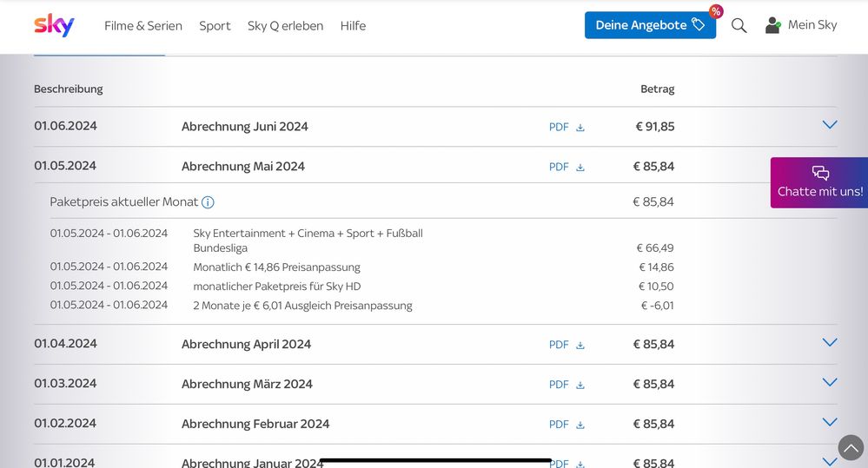
Task: Open the Sport menu
Action: coord(215,26)
